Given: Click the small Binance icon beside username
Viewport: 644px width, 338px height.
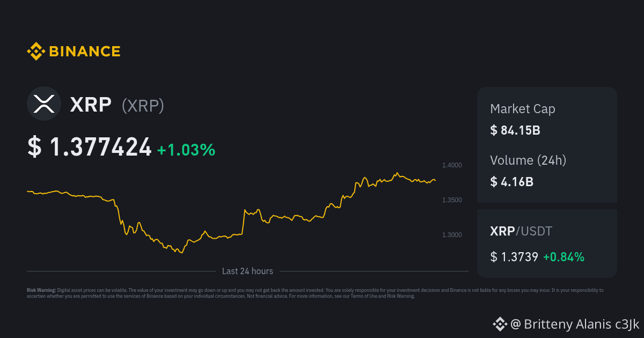Looking at the screenshot, I should coord(500,324).
